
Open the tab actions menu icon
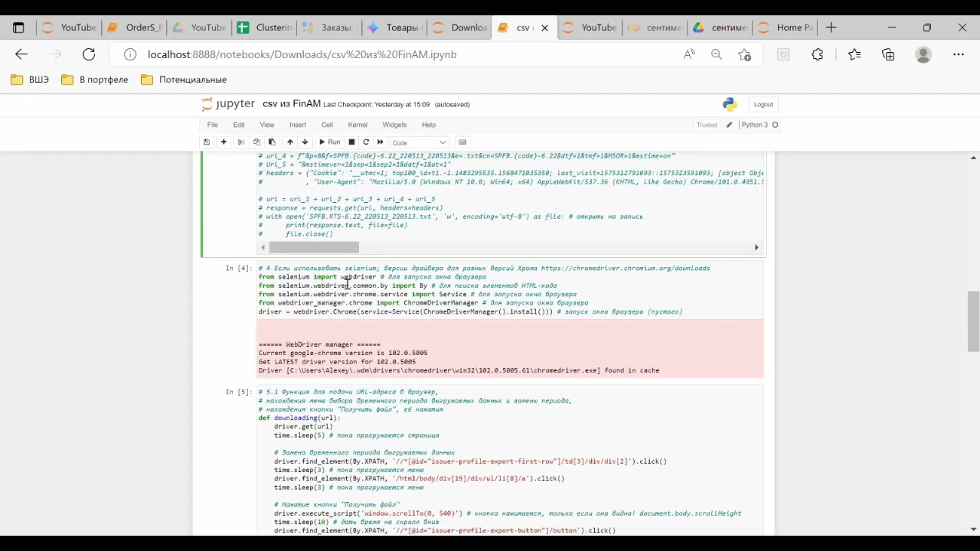(x=19, y=28)
